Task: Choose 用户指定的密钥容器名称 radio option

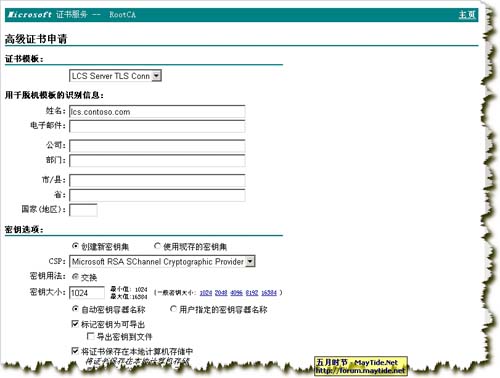Action: (x=173, y=309)
